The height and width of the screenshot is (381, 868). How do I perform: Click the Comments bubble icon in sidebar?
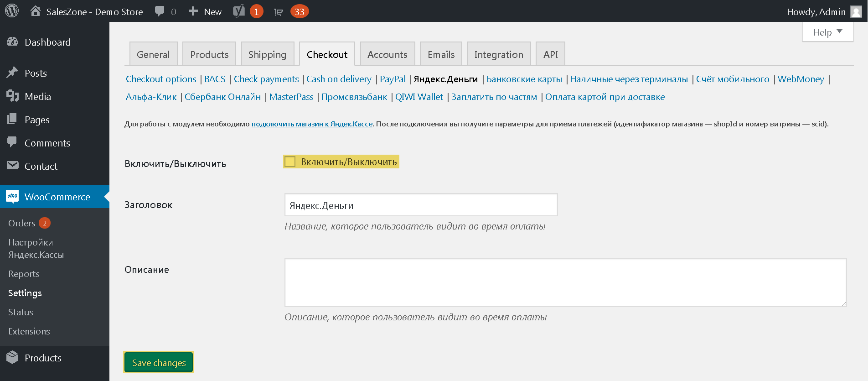13,142
